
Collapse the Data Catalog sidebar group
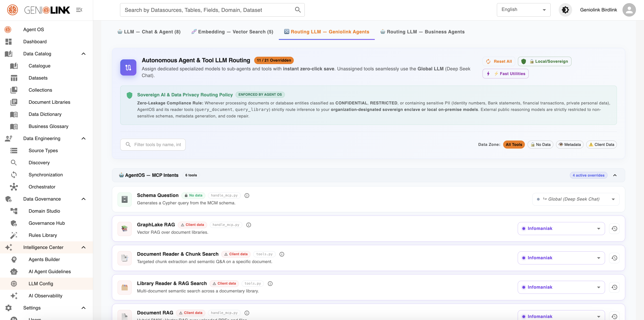tap(84, 54)
